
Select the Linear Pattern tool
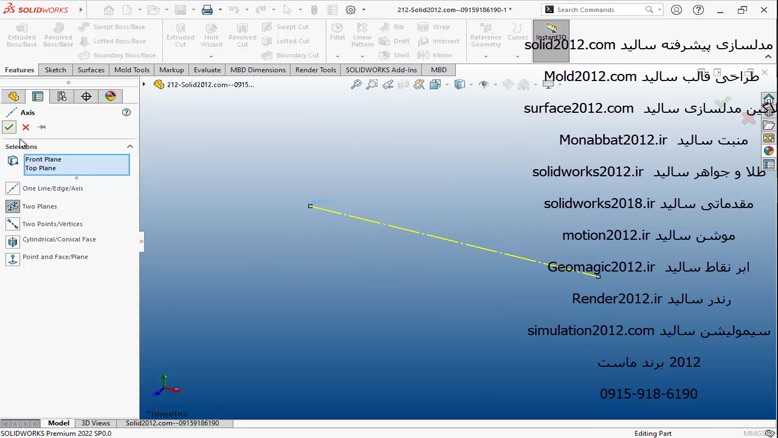pyautogui.click(x=362, y=35)
